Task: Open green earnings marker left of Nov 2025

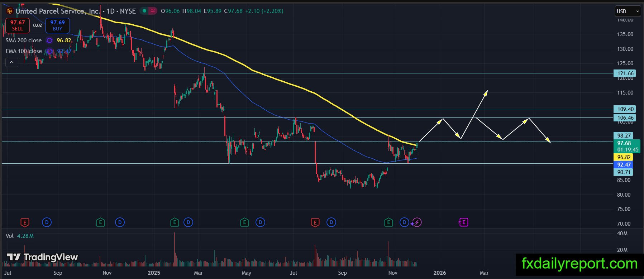Action: pyautogui.click(x=388, y=222)
